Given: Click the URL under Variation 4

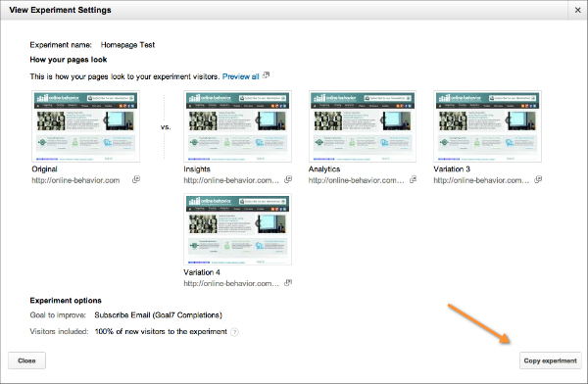Looking at the screenshot, I should click(x=231, y=283).
